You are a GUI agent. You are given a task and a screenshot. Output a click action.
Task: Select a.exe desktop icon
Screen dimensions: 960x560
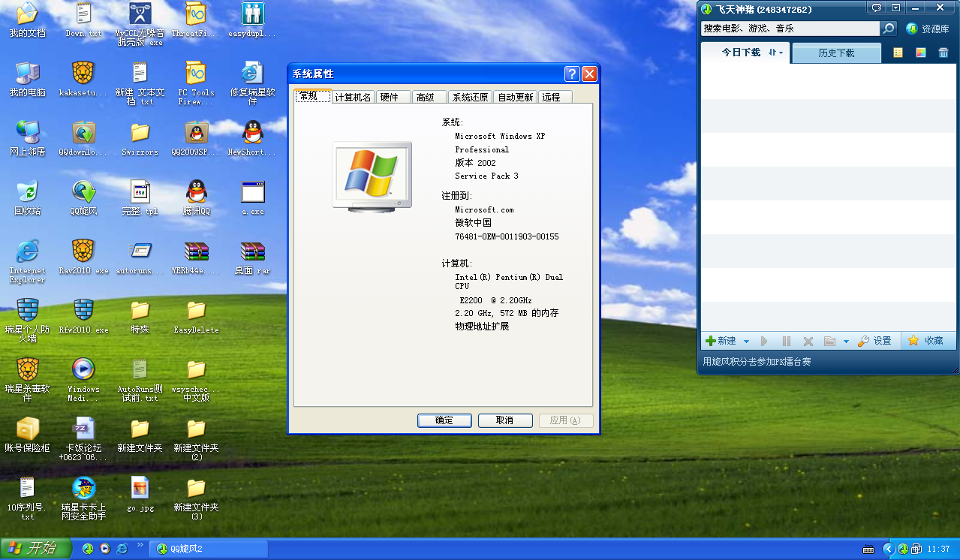pyautogui.click(x=252, y=198)
